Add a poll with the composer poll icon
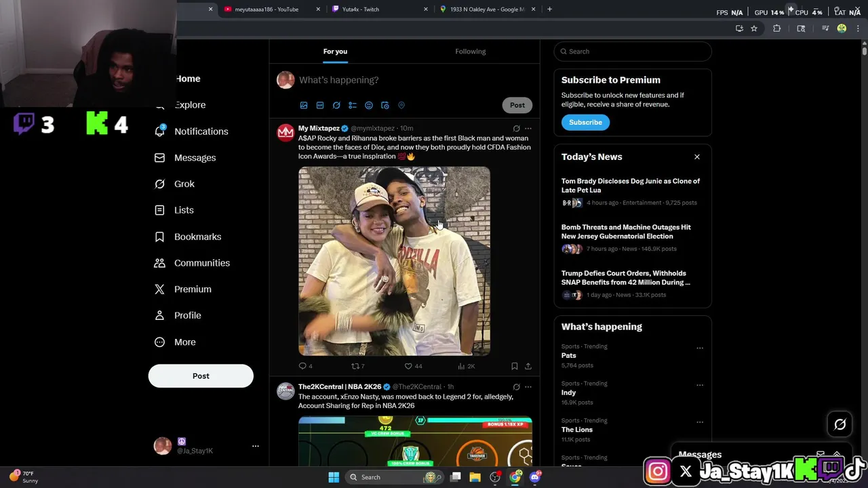This screenshot has width=868, height=488. (x=353, y=105)
